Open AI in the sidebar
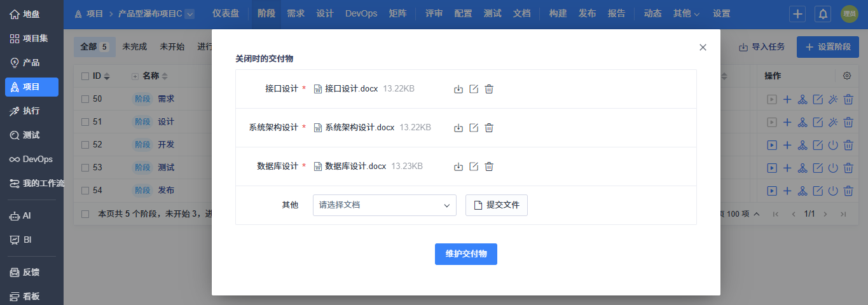Image resolution: width=868 pixels, height=305 pixels. [x=32, y=216]
